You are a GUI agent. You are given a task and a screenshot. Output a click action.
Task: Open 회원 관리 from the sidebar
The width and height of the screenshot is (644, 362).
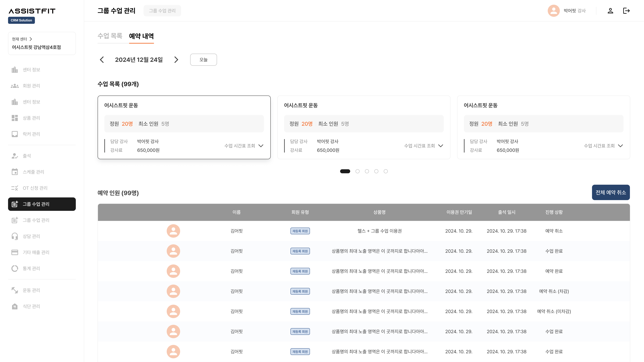(x=31, y=86)
